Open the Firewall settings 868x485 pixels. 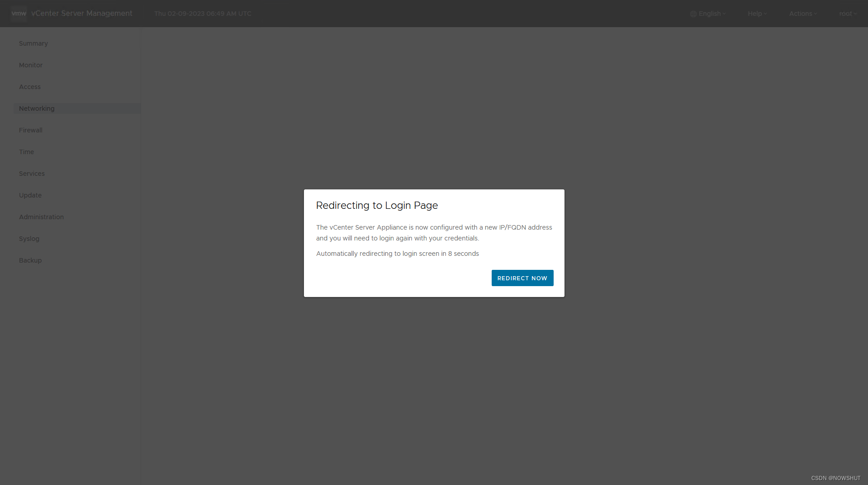[x=31, y=130]
